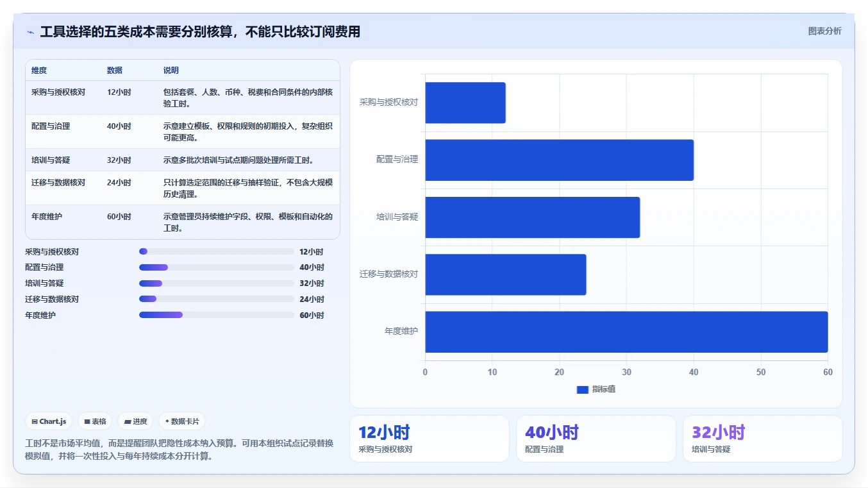Toggle the 指标值 legend swatch in the chart
868x488 pixels.
click(x=582, y=389)
